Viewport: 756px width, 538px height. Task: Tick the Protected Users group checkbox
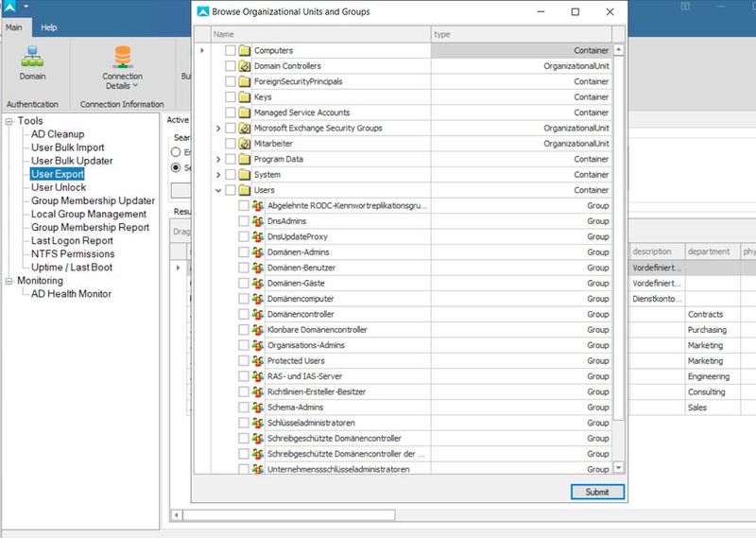pos(244,360)
